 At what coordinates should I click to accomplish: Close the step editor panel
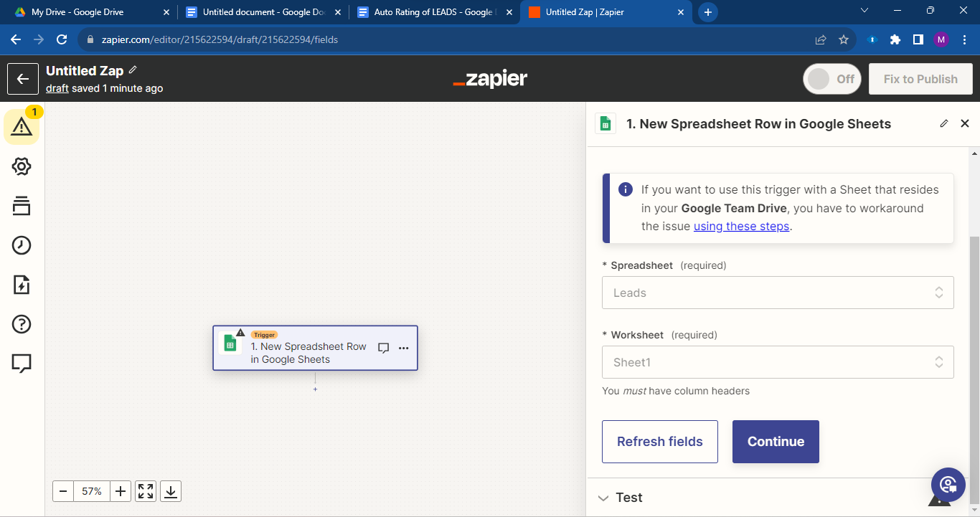click(x=965, y=123)
